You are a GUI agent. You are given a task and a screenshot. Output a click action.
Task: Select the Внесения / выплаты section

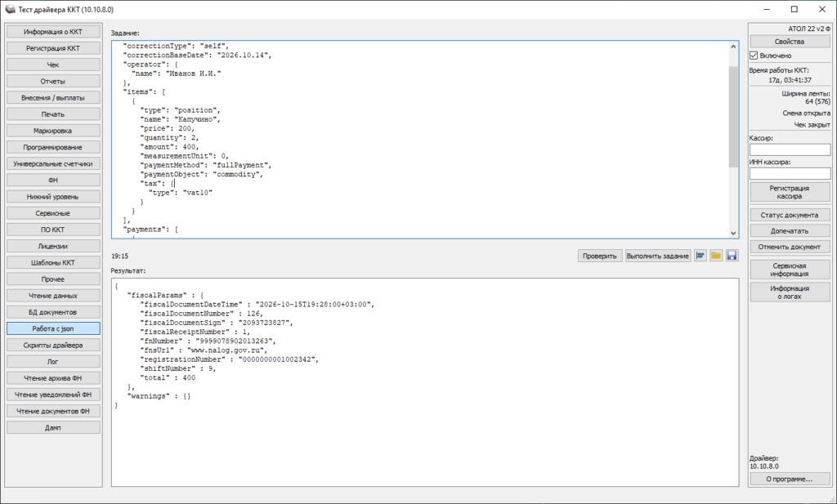click(53, 98)
